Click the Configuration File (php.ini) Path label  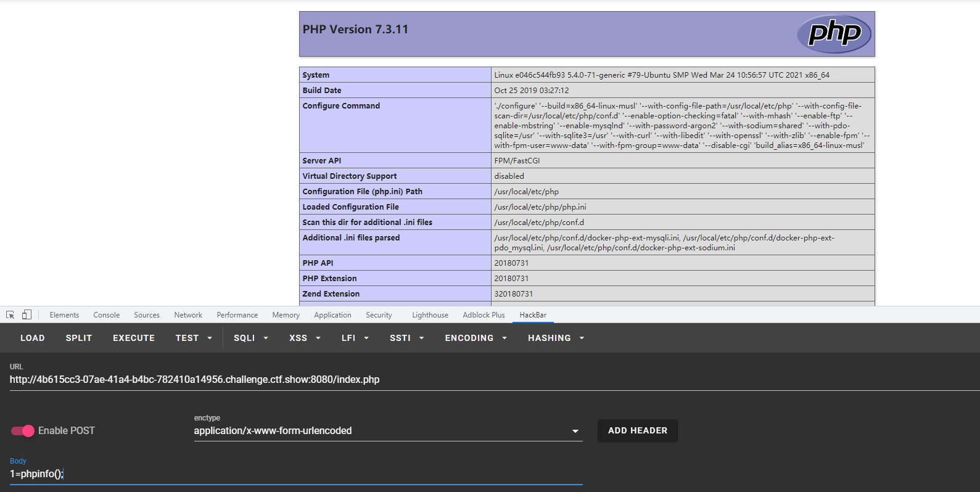(363, 191)
